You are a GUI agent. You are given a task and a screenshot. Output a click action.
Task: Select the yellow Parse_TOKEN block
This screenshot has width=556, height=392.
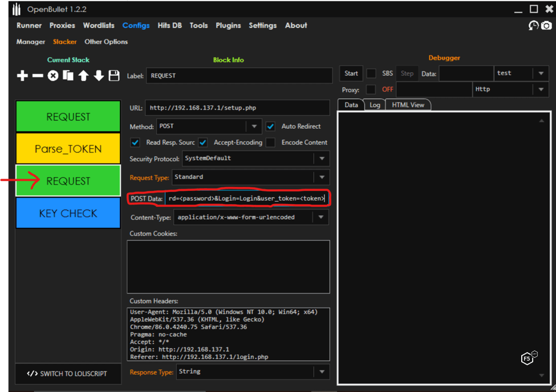pos(68,149)
